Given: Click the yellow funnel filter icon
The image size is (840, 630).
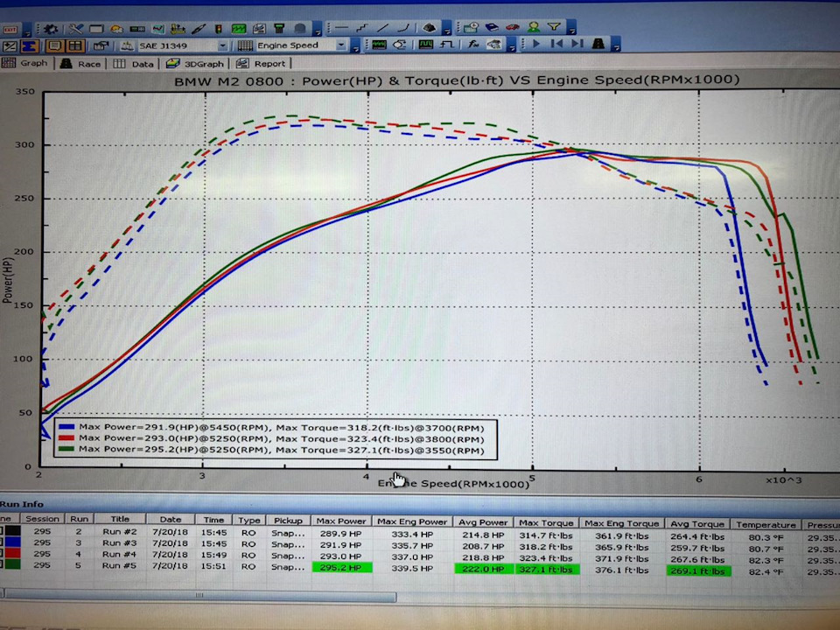Looking at the screenshot, I should pyautogui.click(x=554, y=26).
